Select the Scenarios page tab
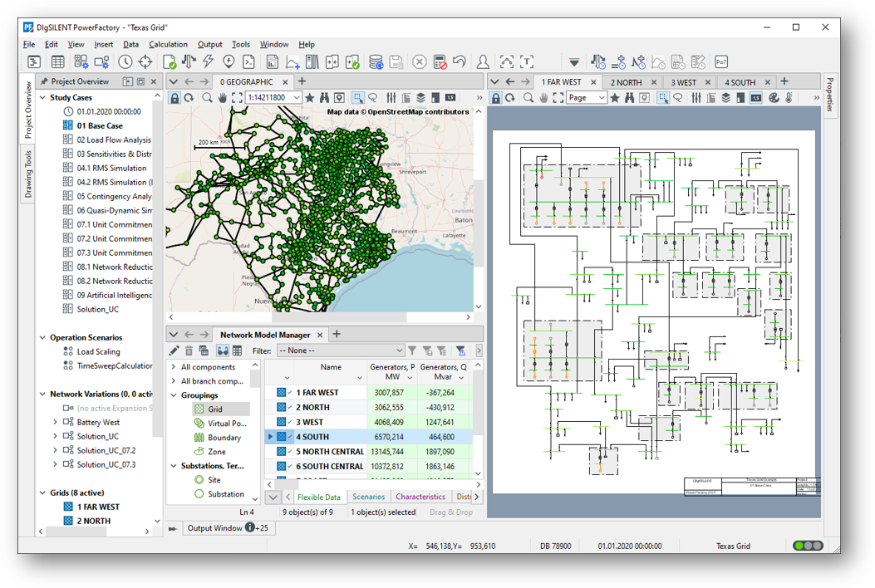 click(x=368, y=497)
